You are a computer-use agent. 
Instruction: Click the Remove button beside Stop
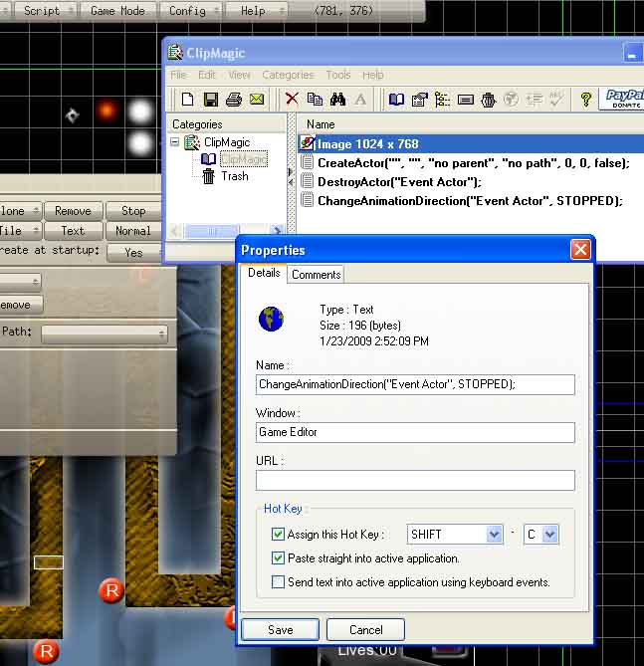(x=73, y=211)
